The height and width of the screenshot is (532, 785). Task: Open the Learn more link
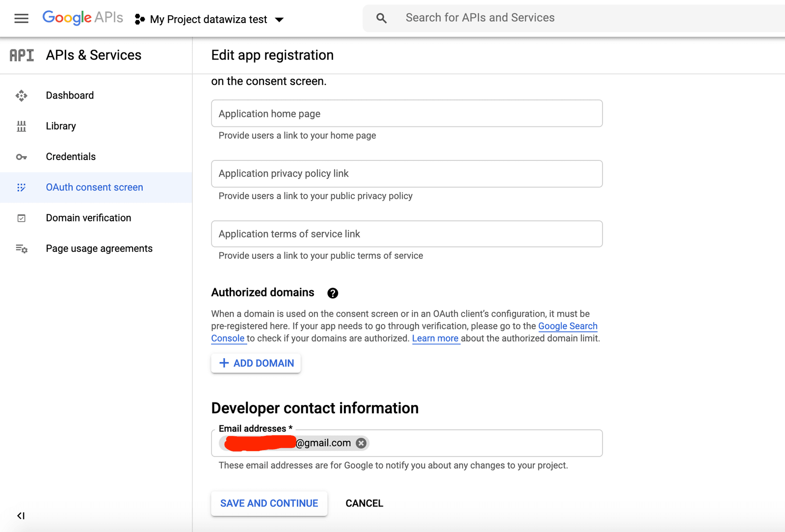coord(436,338)
